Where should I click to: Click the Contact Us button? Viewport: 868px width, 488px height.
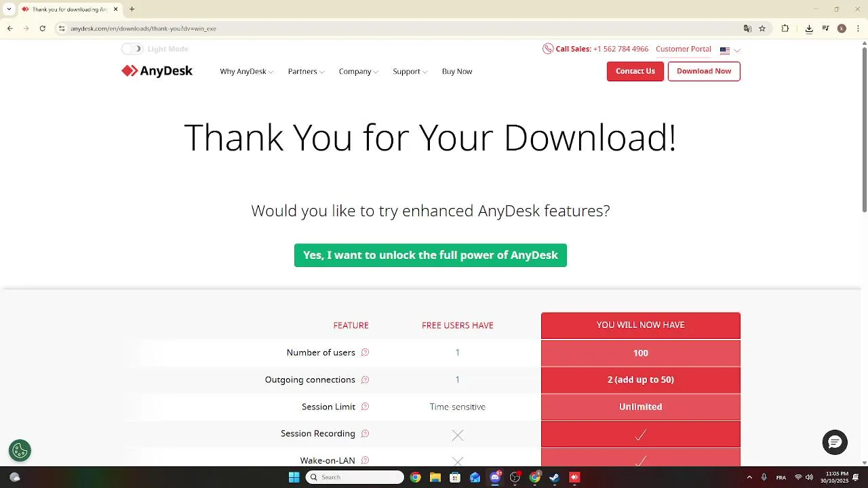pyautogui.click(x=635, y=71)
